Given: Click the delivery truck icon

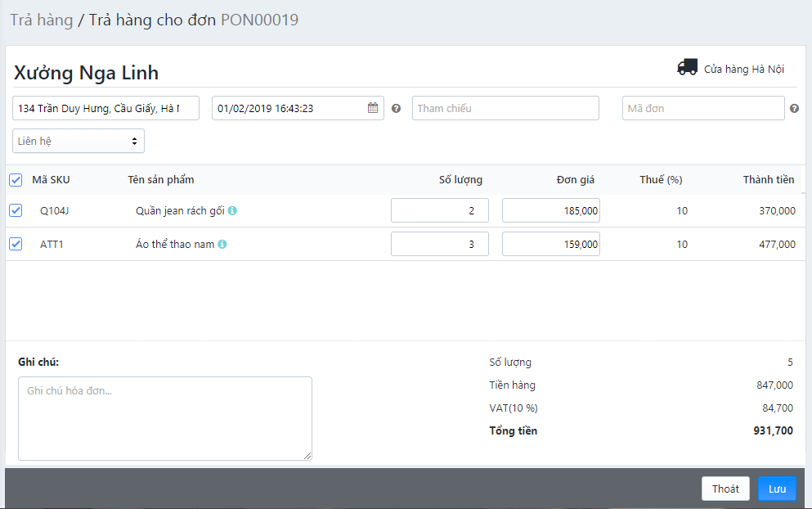Looking at the screenshot, I should [x=687, y=68].
